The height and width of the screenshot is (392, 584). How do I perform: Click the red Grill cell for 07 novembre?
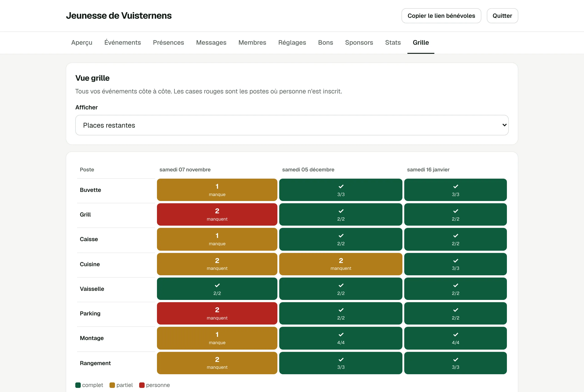(x=217, y=214)
